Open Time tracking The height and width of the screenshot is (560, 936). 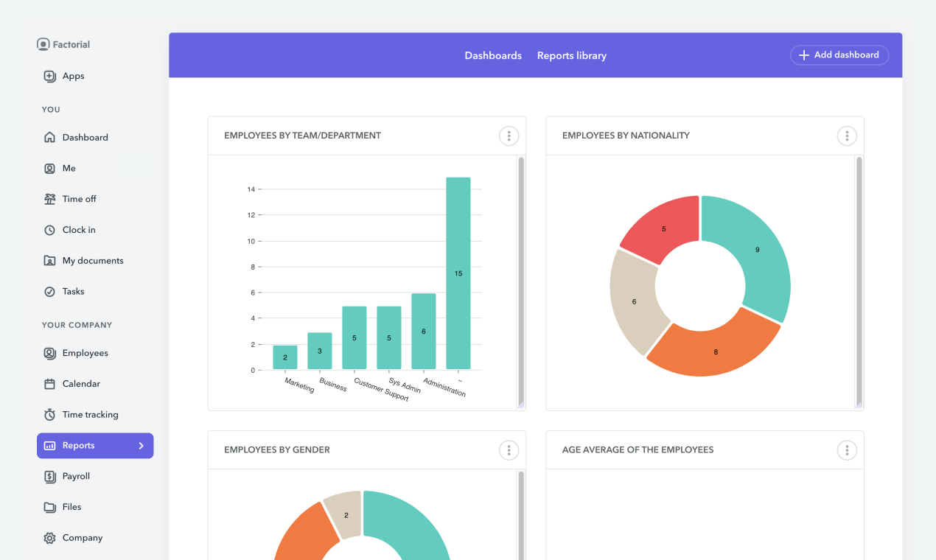coord(90,414)
